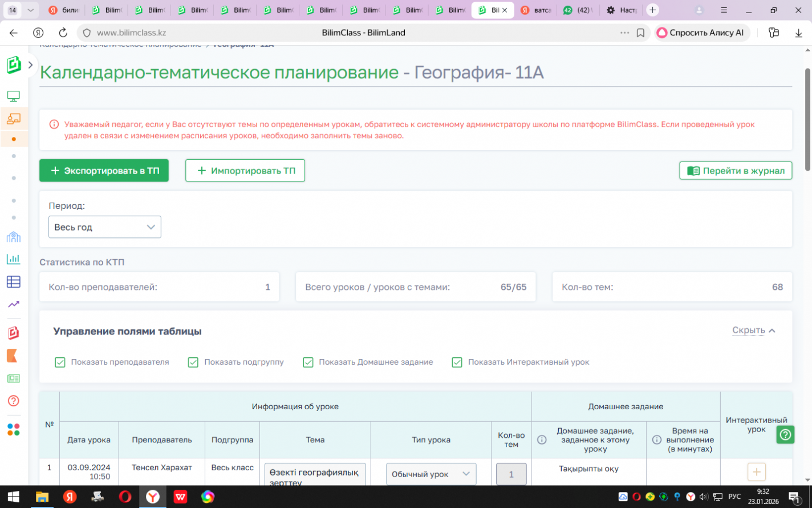This screenshot has height=508, width=812.
Task: Click the browser bookmark icon
Action: click(x=640, y=33)
